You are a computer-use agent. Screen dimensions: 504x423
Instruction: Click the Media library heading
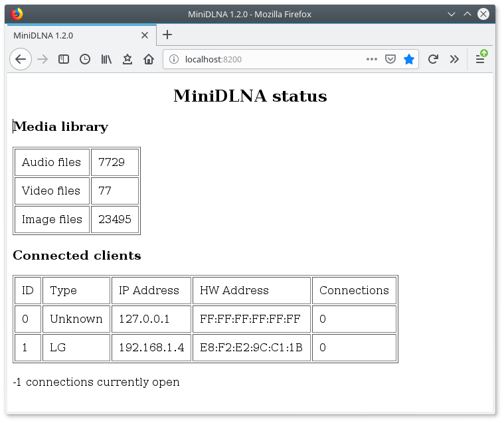point(60,126)
